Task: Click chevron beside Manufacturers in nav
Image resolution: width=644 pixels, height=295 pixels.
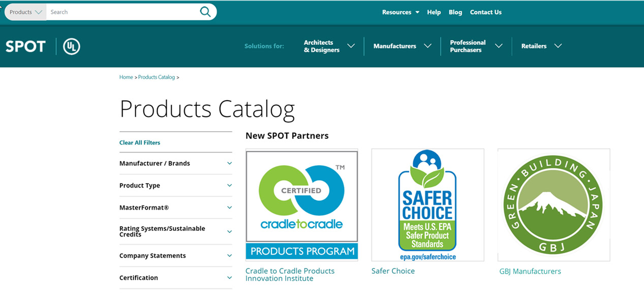Action: click(x=427, y=46)
